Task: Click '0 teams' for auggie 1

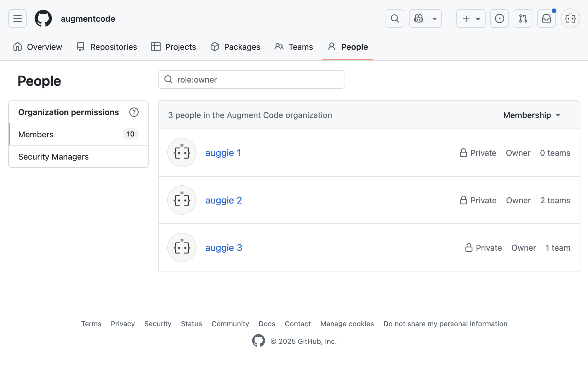Action: click(555, 153)
